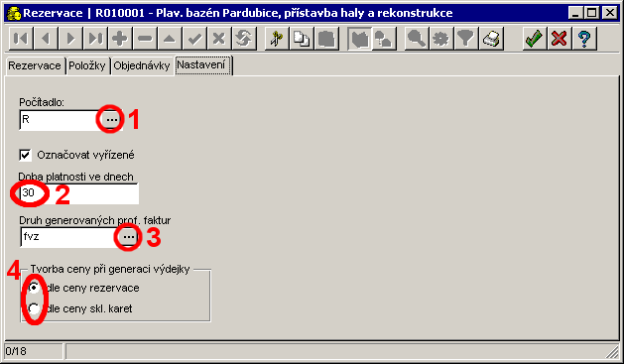624x364 pixels.
Task: Click the edit record triangle icon
Action: tap(169, 39)
